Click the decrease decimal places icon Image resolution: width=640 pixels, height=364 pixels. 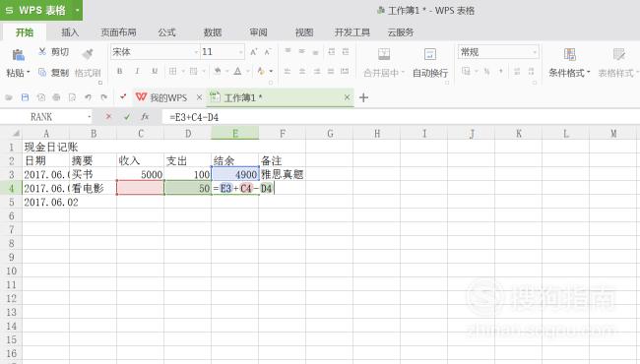[x=531, y=72]
